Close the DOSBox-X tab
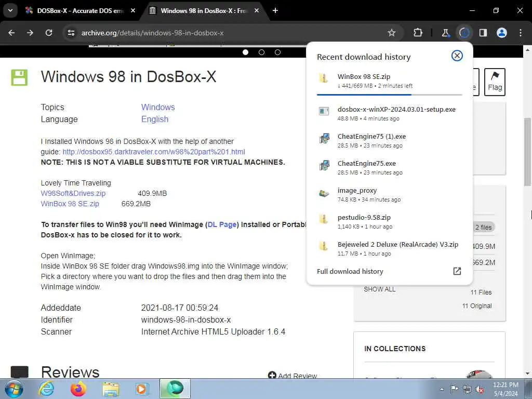Screen dimensions: 532x399 click(x=133, y=10)
